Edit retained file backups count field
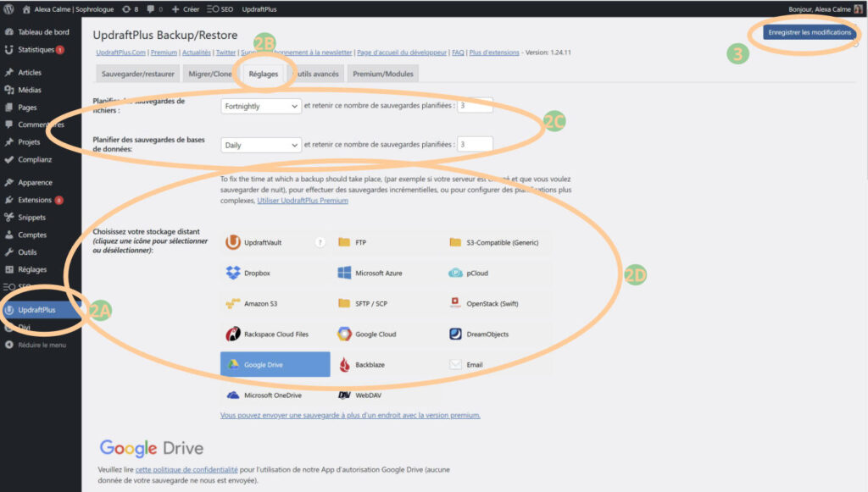 click(x=475, y=105)
